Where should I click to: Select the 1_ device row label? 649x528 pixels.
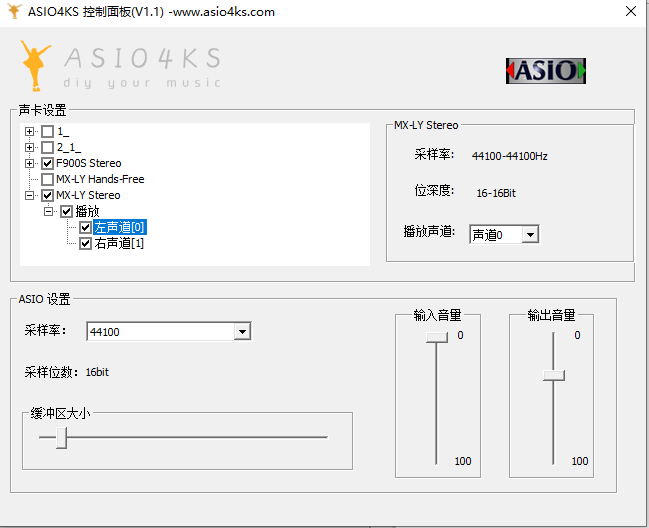[63, 132]
